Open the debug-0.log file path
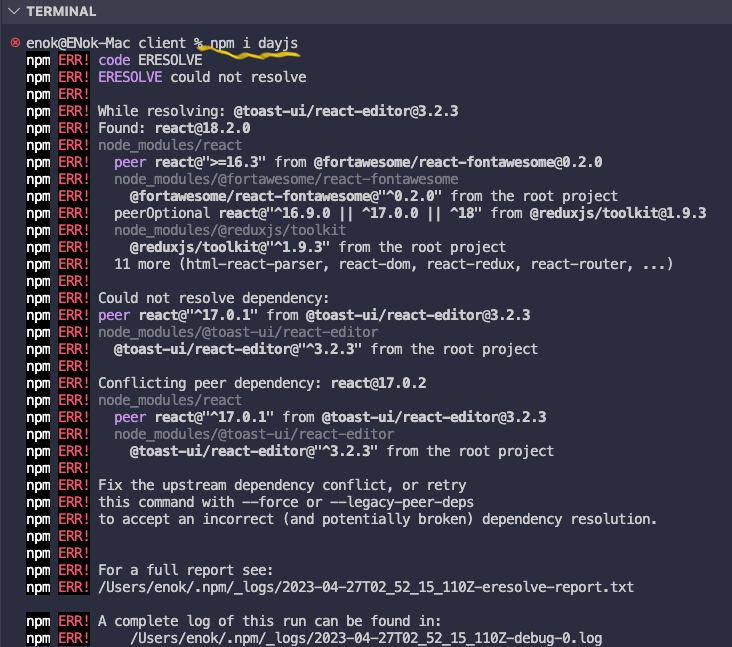This screenshot has height=647, width=732. 366,638
